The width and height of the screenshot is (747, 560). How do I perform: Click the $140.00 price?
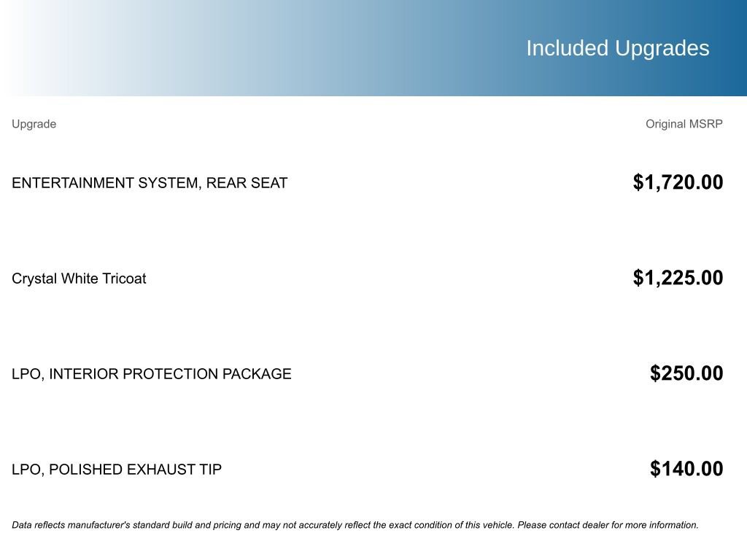(x=686, y=469)
